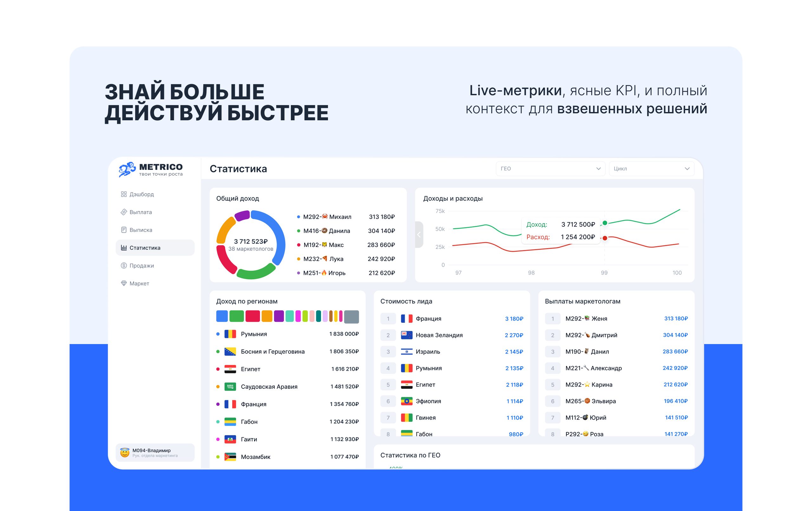Click the user avatar emoji for М094-Владимир

(125, 453)
